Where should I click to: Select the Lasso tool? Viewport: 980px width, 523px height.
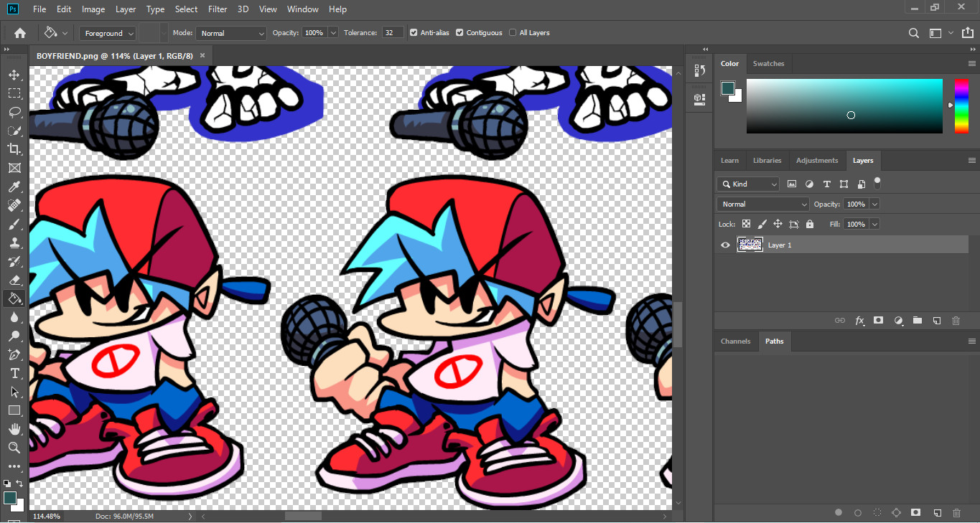(14, 112)
